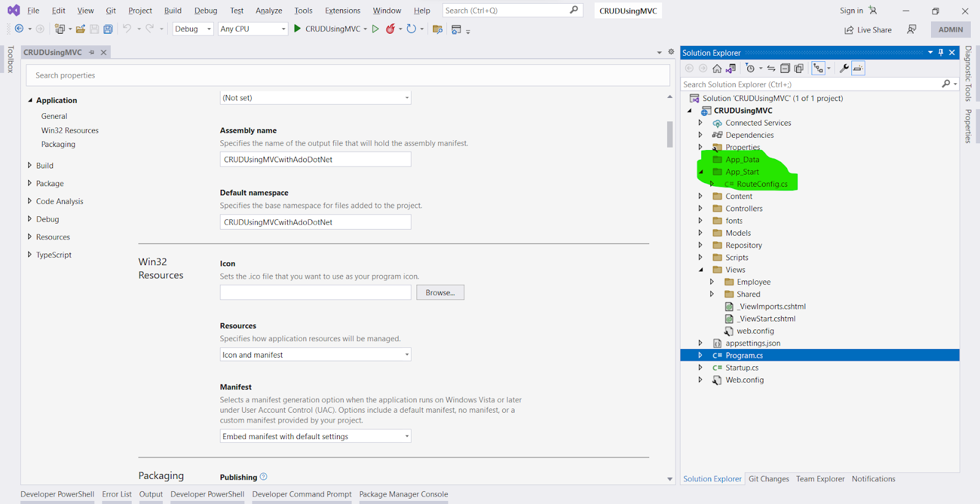The height and width of the screenshot is (504, 980).
Task: Click the properties page vertical scrollbar thumb
Action: coord(670,134)
